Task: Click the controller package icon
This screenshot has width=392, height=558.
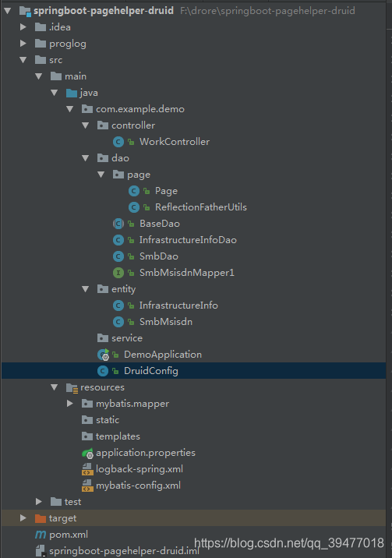Action: (103, 125)
